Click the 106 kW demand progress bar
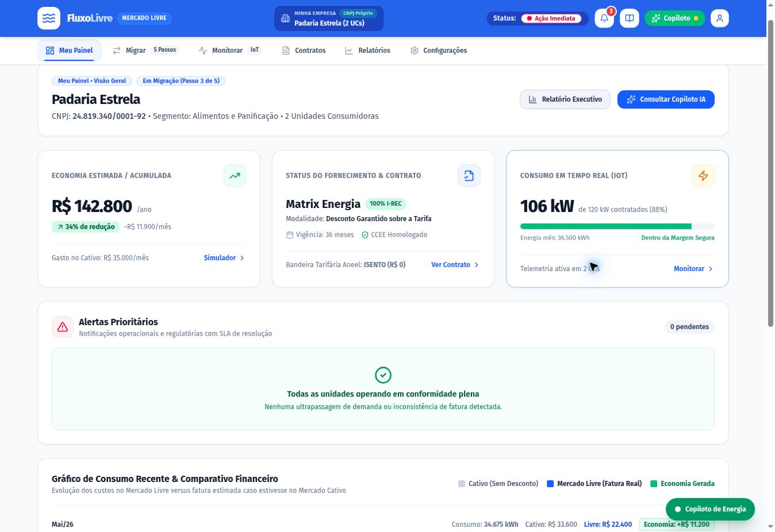The image size is (775, 532). pos(617,226)
